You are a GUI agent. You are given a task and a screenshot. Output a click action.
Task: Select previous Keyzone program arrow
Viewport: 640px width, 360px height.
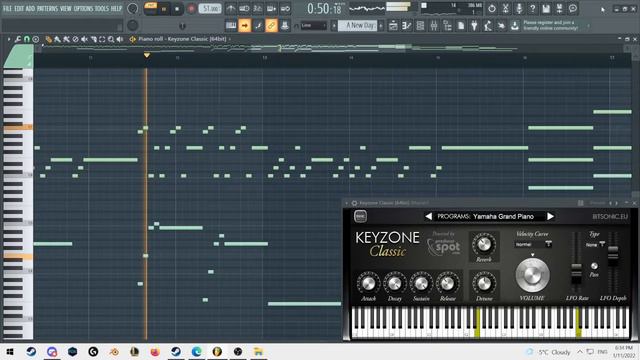pos(429,216)
